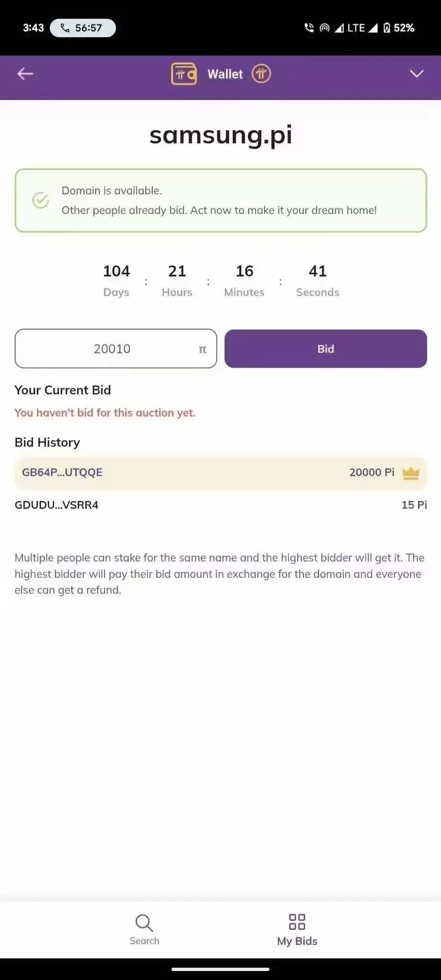This screenshot has width=441, height=980.
Task: Tap the hotspot status icon
Action: [325, 28]
